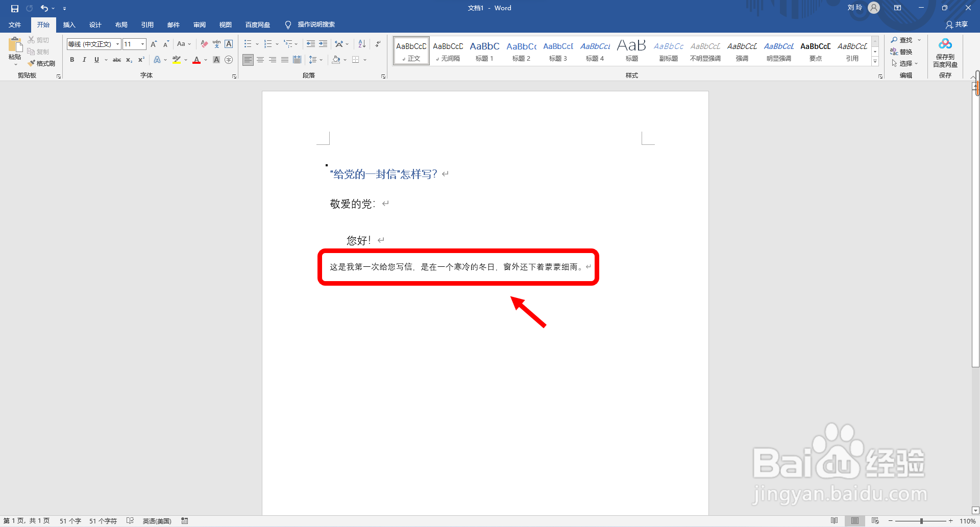Click the word count 51 个字 in status bar
The width and height of the screenshot is (980, 527).
(70, 521)
